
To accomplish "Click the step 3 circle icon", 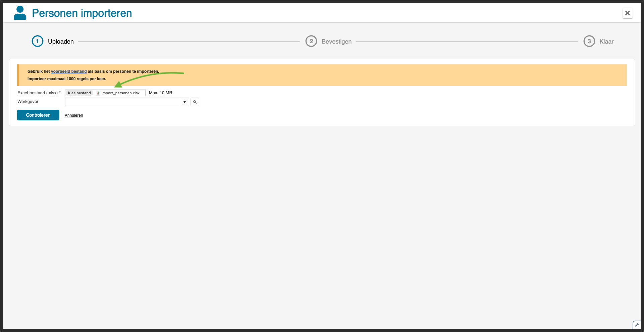I will coord(589,41).
